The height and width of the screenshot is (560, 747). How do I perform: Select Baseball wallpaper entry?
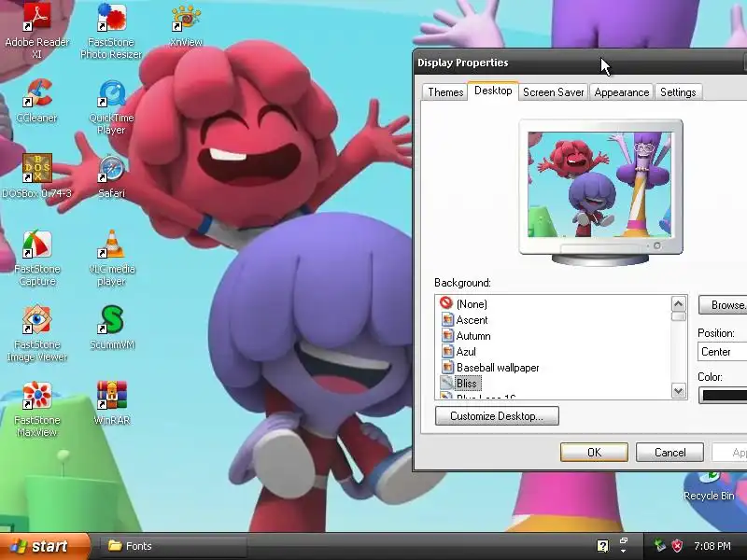click(x=498, y=368)
